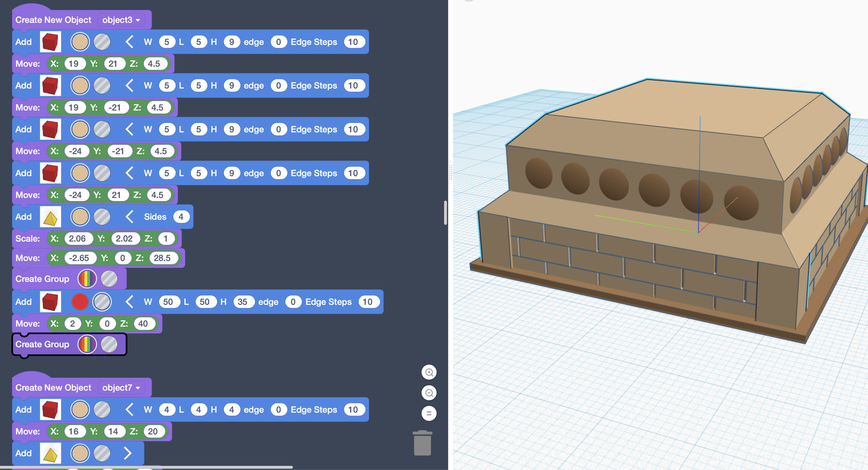Viewport: 868px width, 470px height.
Task: Click the right chevron arrow on the bottom pyramid Add block
Action: 127,453
